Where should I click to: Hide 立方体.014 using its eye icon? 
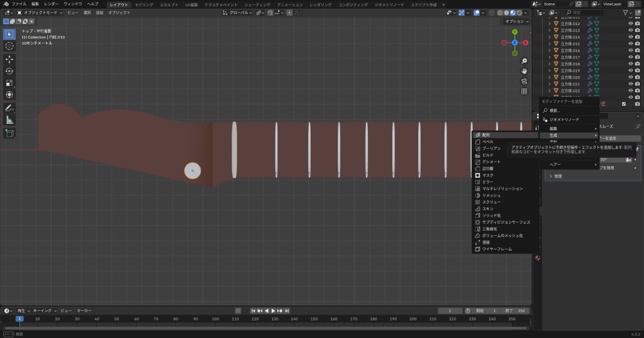(x=630, y=37)
